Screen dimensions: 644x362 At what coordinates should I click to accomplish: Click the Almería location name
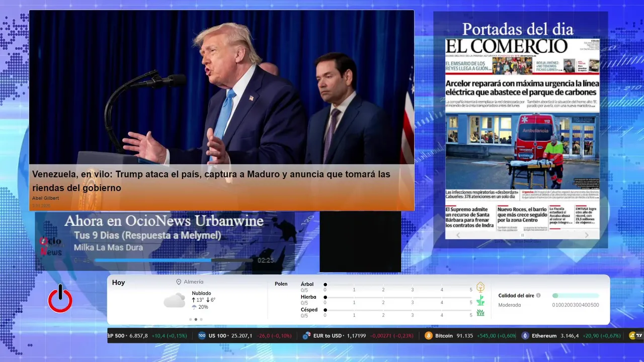194,282
